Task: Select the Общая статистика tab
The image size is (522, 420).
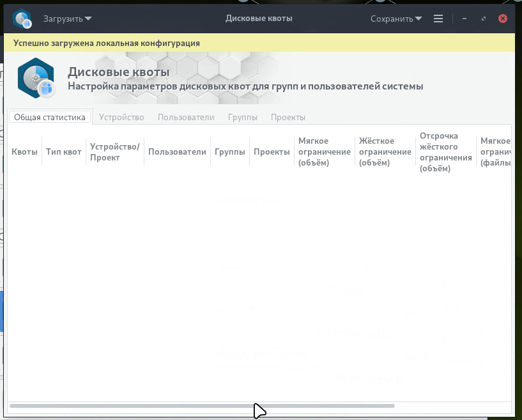Action: coord(50,117)
